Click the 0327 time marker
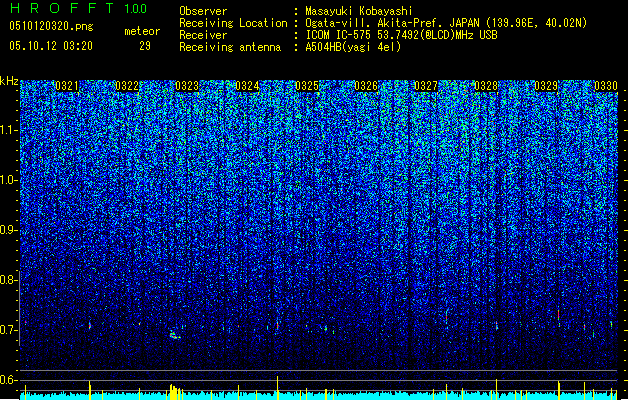The height and width of the screenshot is (400, 629). point(426,86)
